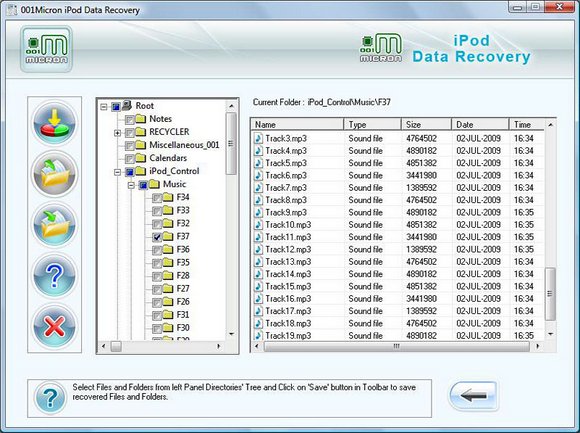Click the Music folder icon
580x433 pixels.
point(154,184)
